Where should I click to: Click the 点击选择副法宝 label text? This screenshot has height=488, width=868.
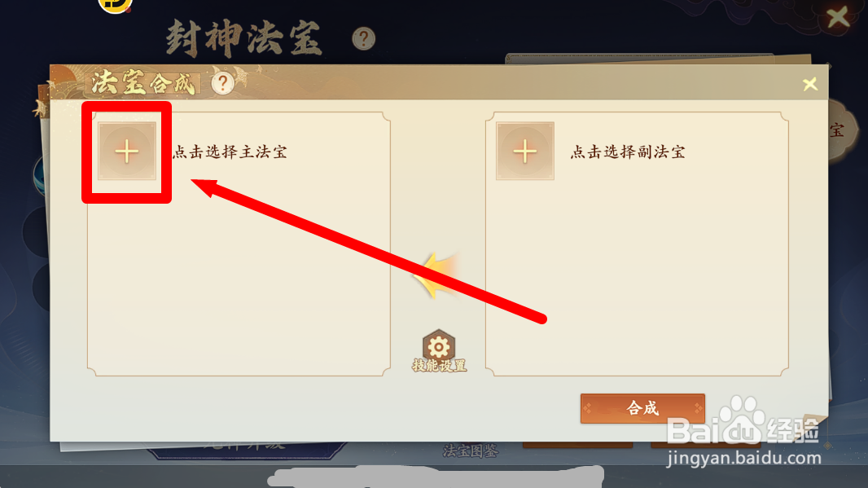[628, 152]
